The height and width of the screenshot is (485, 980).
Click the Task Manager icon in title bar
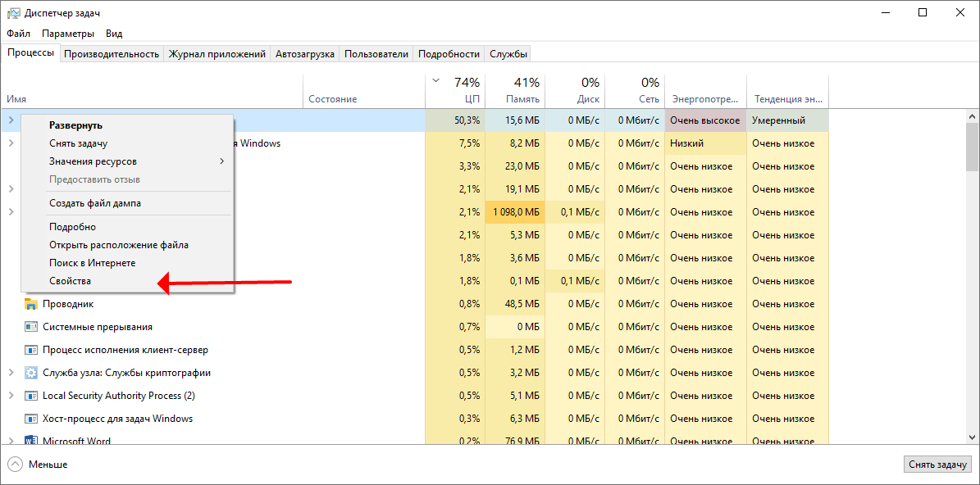pyautogui.click(x=13, y=13)
